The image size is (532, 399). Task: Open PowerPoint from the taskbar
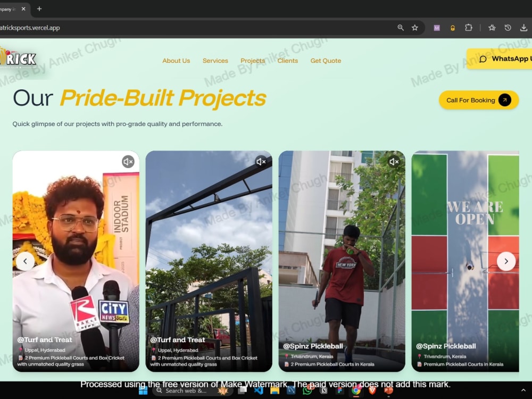coord(388,390)
